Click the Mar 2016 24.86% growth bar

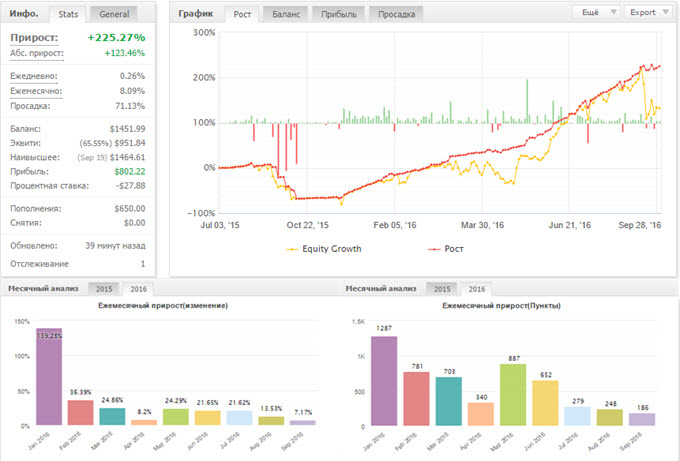pos(112,416)
